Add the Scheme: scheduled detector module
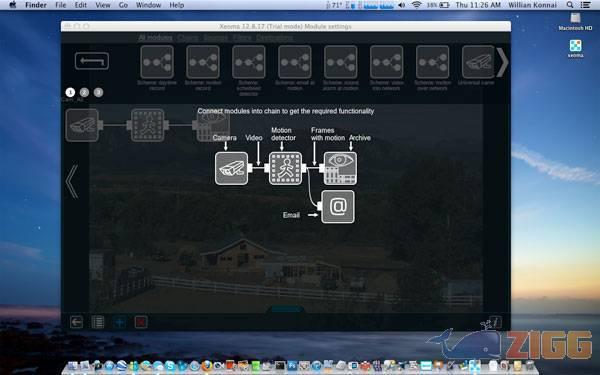600x375 pixels. coord(249,62)
